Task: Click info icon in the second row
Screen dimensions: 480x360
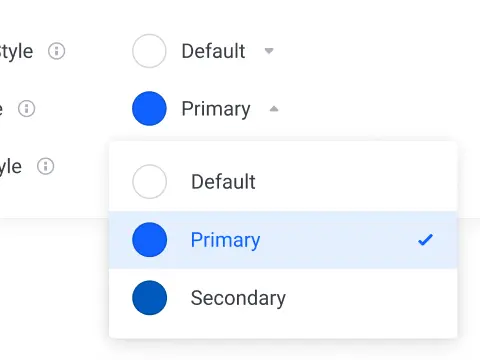Action: (26, 109)
